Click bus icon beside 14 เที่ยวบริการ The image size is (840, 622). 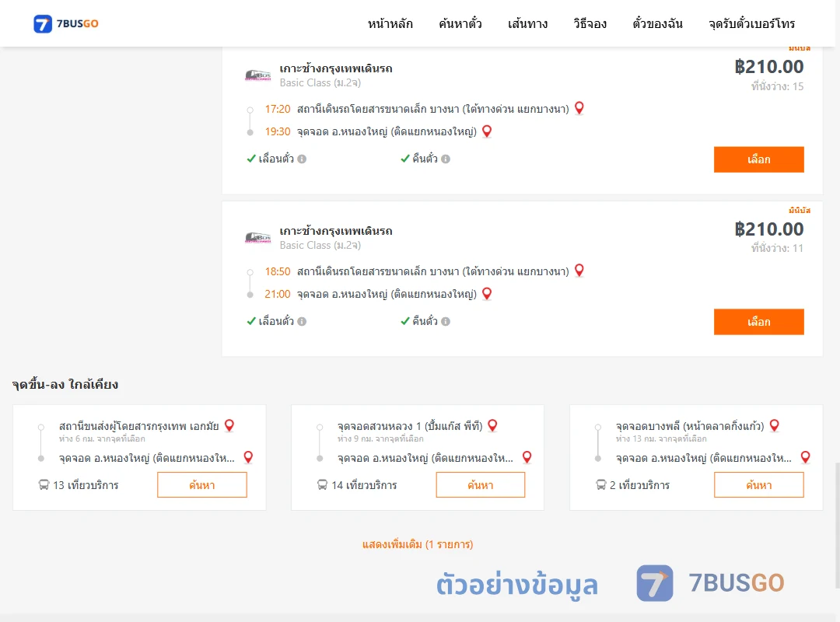[322, 485]
